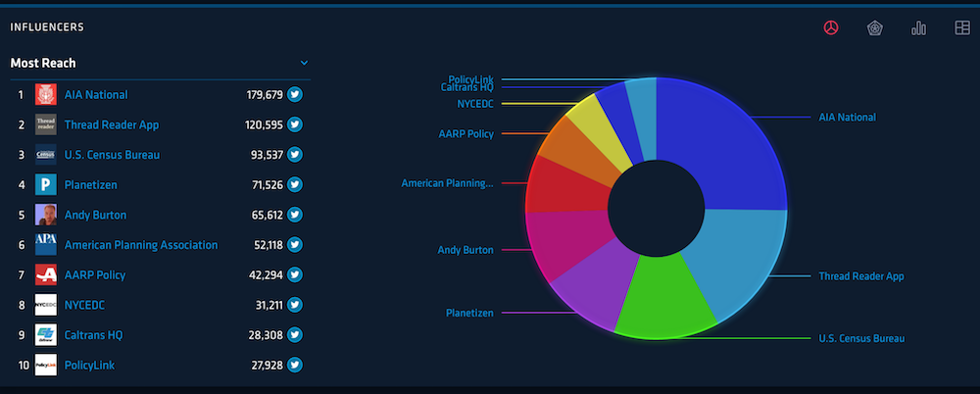The image size is (980, 394).
Task: Switch to the bar chart view icon
Action: [x=919, y=27]
